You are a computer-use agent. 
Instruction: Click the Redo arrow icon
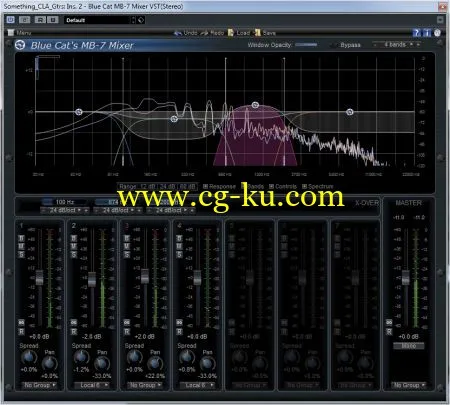tap(204, 33)
